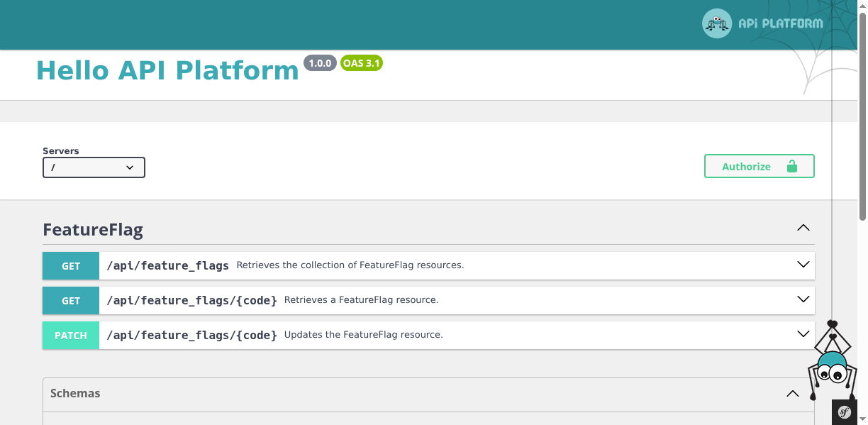Open the Servers dropdown
The height and width of the screenshot is (425, 868).
coord(94,167)
